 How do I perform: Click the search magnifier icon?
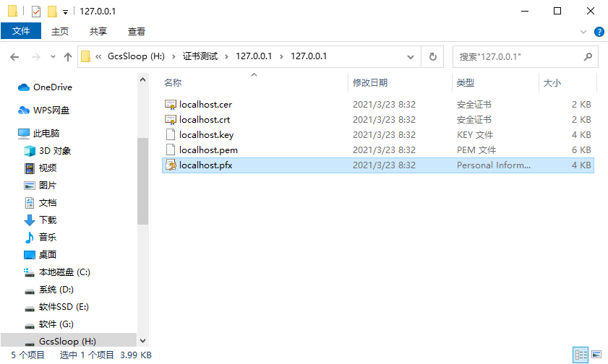click(x=588, y=57)
